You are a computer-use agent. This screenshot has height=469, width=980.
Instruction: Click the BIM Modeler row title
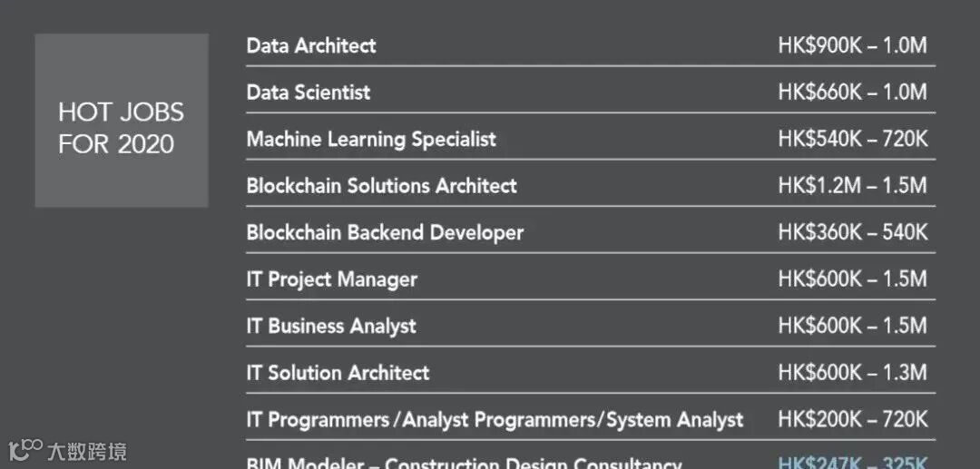(x=464, y=464)
